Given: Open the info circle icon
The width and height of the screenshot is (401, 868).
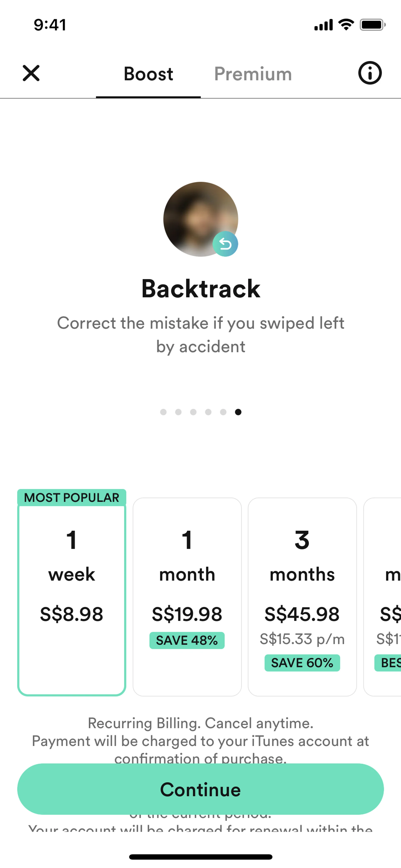Looking at the screenshot, I should 370,73.
